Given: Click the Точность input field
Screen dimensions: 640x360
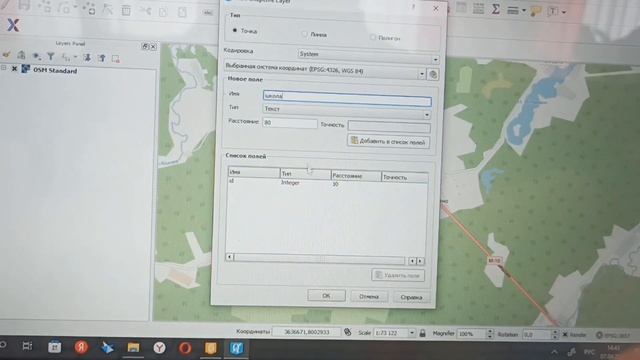Looking at the screenshot, I should coord(389,127).
